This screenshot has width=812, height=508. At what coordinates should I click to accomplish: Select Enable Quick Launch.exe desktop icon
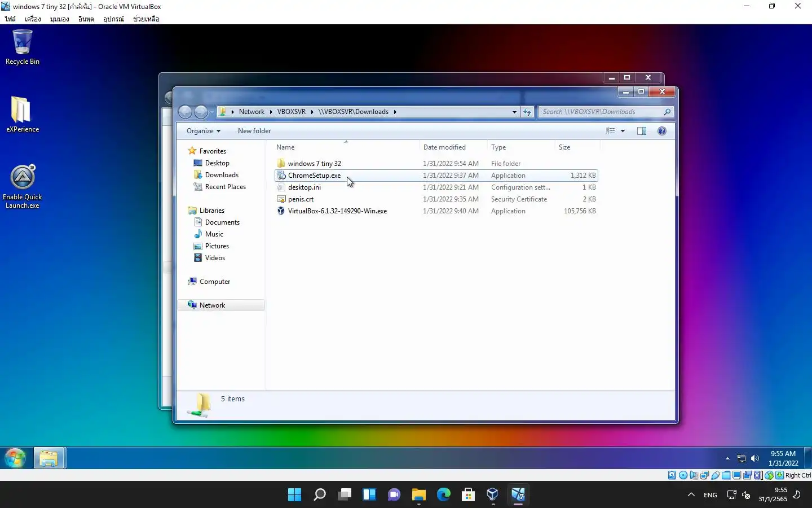23,186
